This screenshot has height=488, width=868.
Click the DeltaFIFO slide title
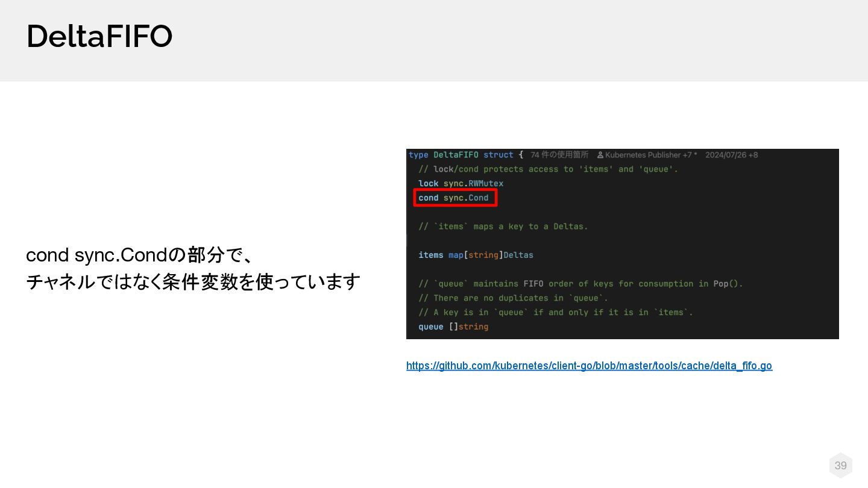click(99, 36)
